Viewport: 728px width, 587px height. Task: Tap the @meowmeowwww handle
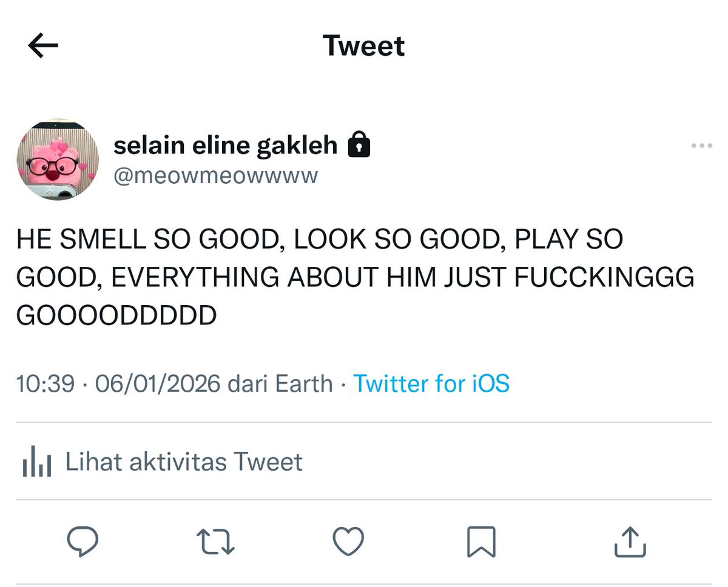(x=215, y=176)
